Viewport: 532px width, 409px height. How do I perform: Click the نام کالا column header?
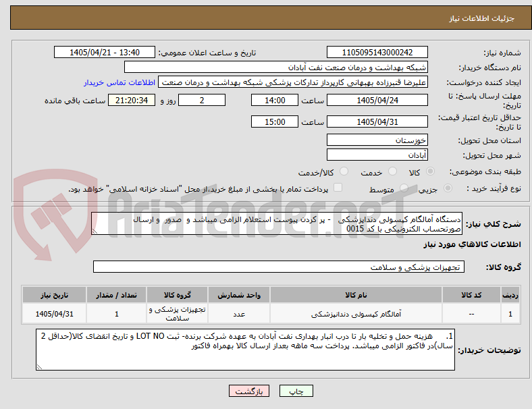pos(356,295)
